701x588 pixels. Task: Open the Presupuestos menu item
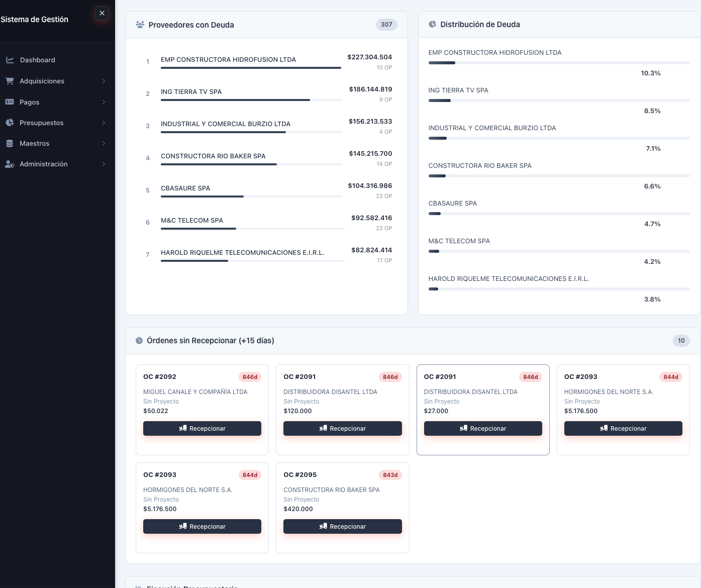coord(57,123)
